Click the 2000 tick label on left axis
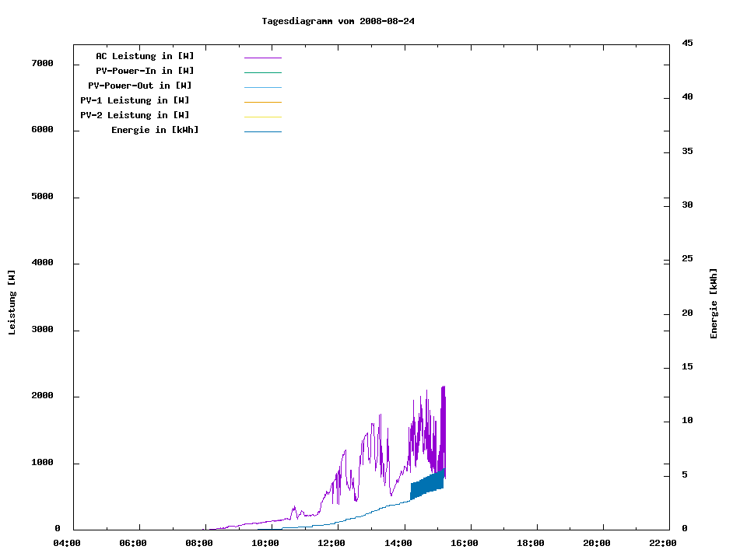The height and width of the screenshot is (560, 747). point(42,396)
